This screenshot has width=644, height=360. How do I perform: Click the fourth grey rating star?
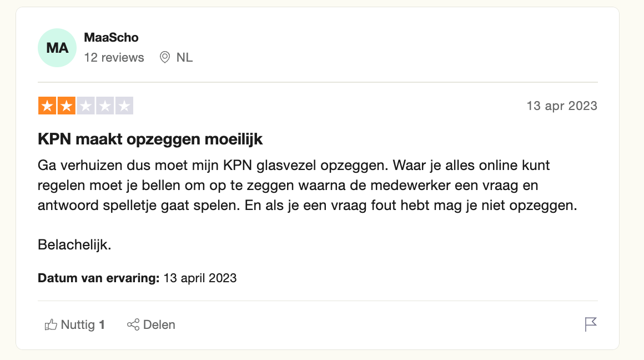[105, 106]
